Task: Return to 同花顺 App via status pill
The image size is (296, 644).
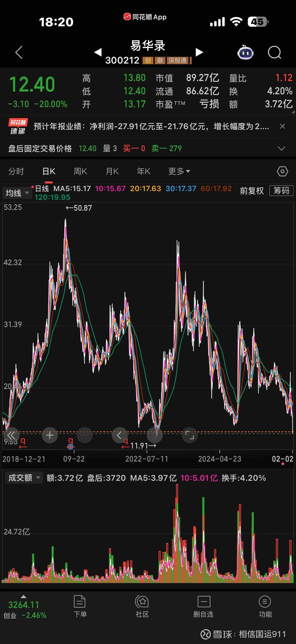Action: pos(145,17)
